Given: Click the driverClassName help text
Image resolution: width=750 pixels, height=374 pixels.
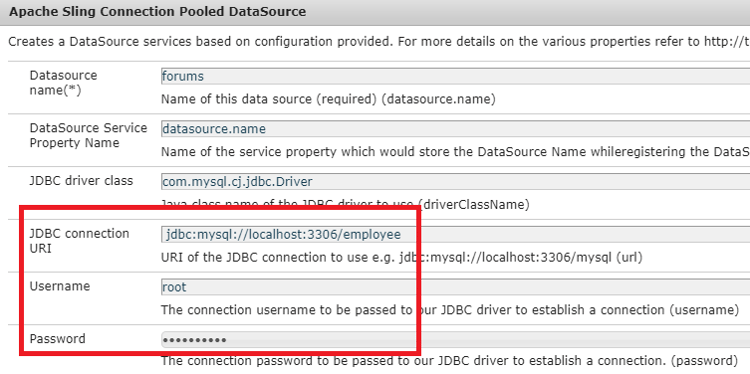Looking at the screenshot, I should [x=345, y=205].
